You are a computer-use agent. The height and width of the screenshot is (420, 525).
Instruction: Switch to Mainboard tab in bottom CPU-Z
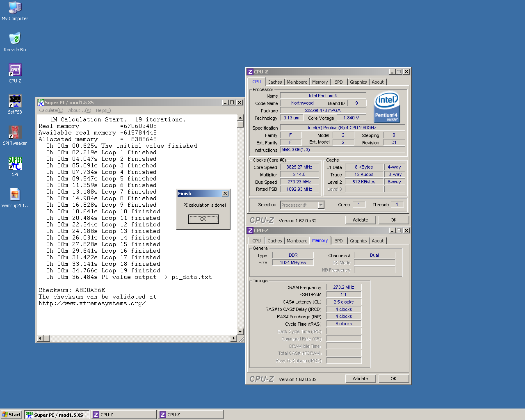[x=297, y=241]
